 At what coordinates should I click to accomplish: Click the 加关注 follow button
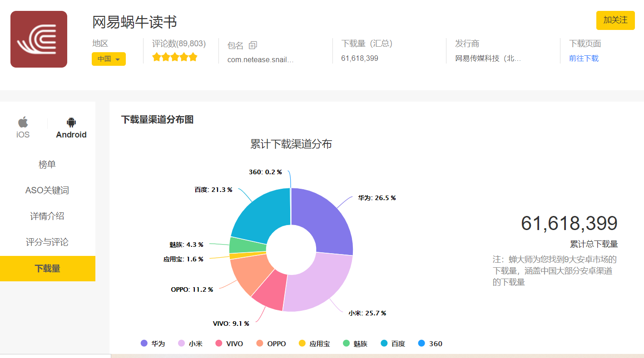[615, 20]
